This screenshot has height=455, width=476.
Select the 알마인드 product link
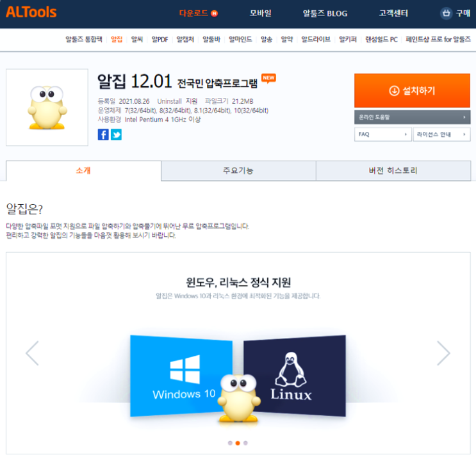pyautogui.click(x=240, y=40)
